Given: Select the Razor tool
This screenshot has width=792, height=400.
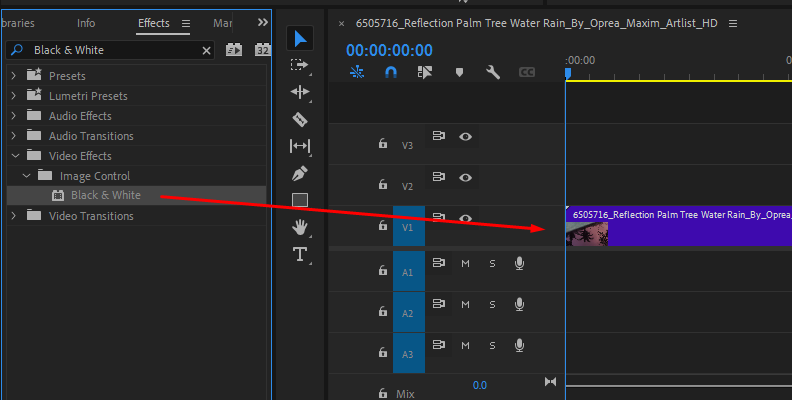Looking at the screenshot, I should (x=300, y=119).
